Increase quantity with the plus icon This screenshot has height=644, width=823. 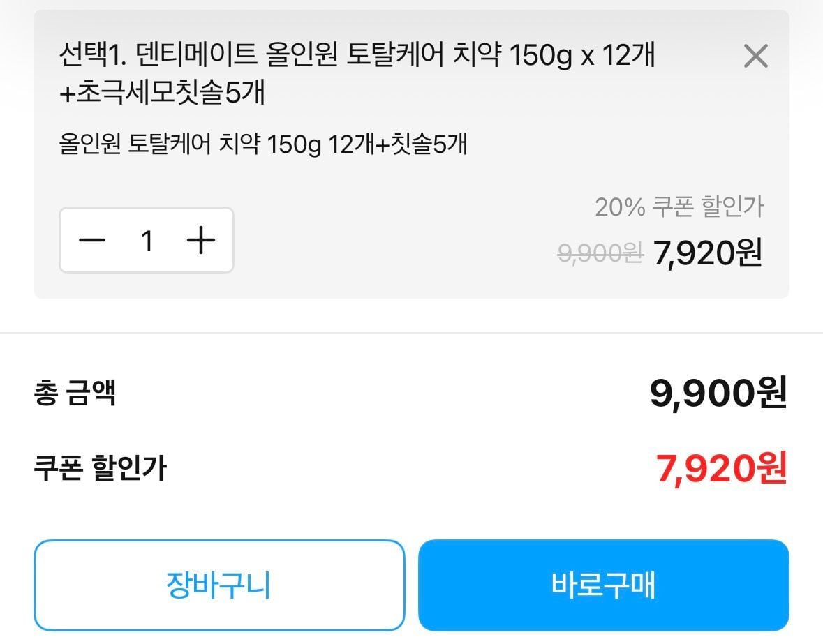201,241
